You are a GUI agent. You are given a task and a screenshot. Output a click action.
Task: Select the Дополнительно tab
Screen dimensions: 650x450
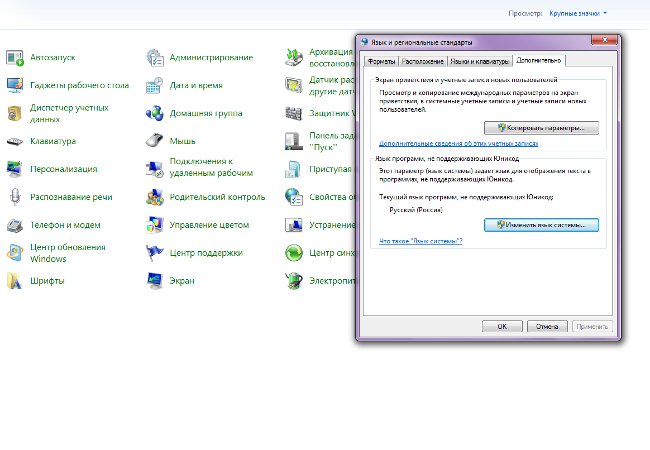pyautogui.click(x=539, y=60)
